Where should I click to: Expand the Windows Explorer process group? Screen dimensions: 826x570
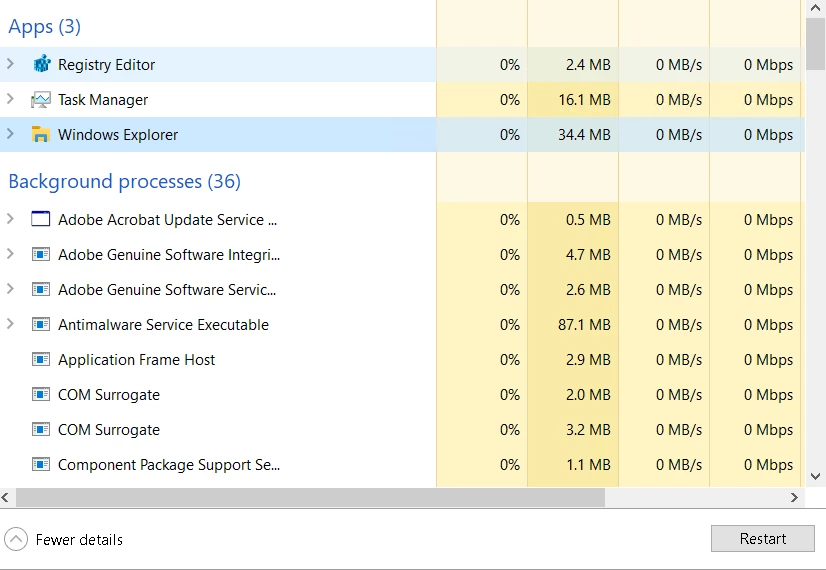pyautogui.click(x=10, y=134)
